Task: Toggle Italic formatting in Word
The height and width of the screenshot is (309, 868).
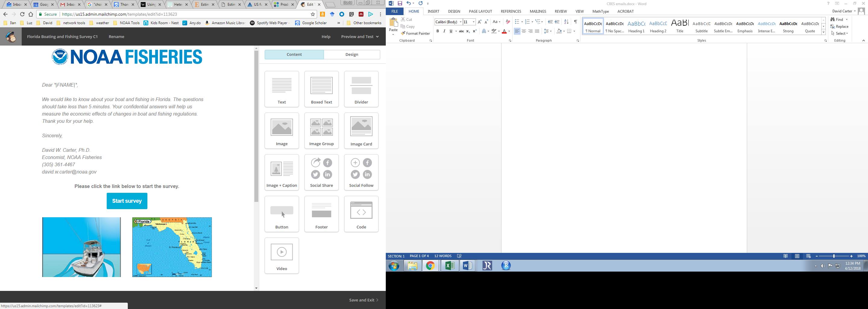Action: coord(444,31)
